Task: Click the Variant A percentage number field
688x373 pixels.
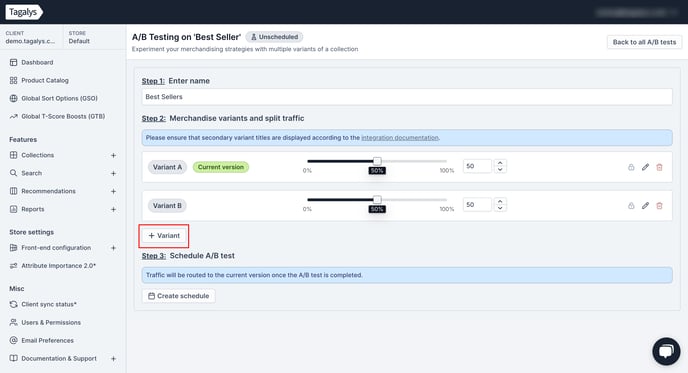Action: [477, 166]
